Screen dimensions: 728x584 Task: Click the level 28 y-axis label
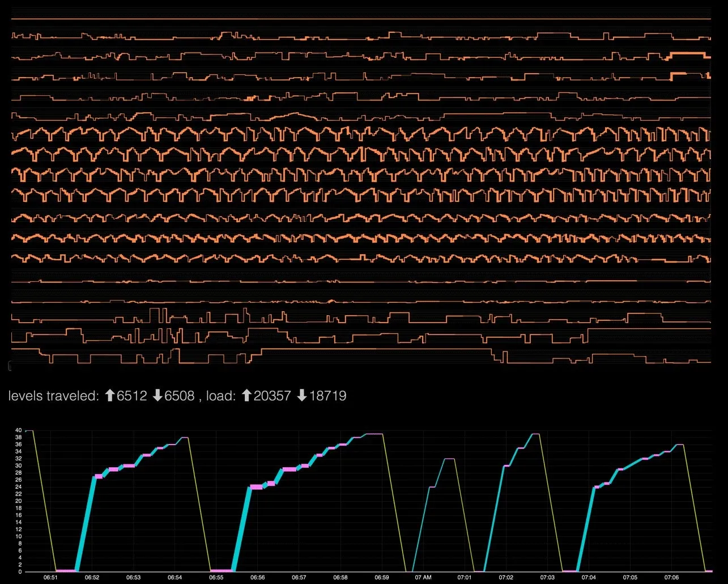(18, 473)
